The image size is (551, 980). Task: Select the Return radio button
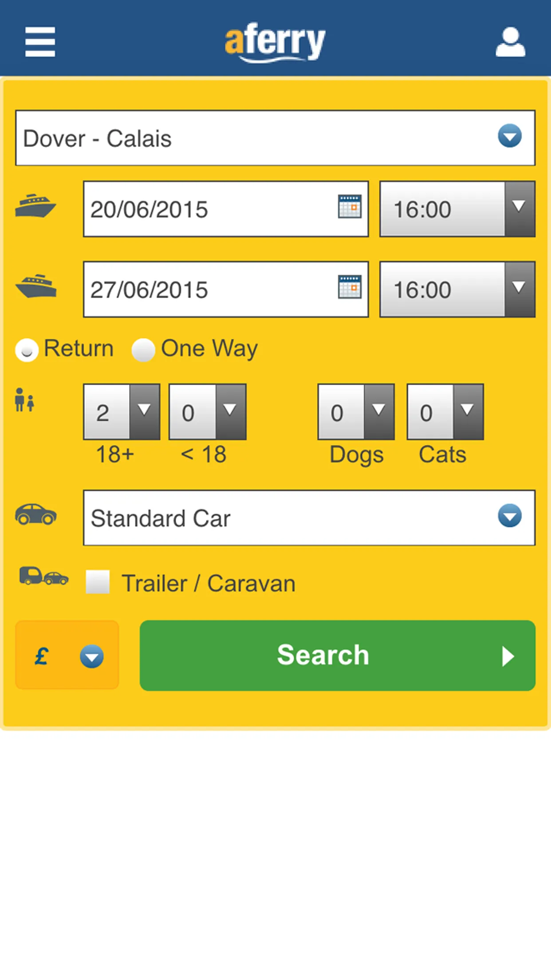[x=27, y=350]
